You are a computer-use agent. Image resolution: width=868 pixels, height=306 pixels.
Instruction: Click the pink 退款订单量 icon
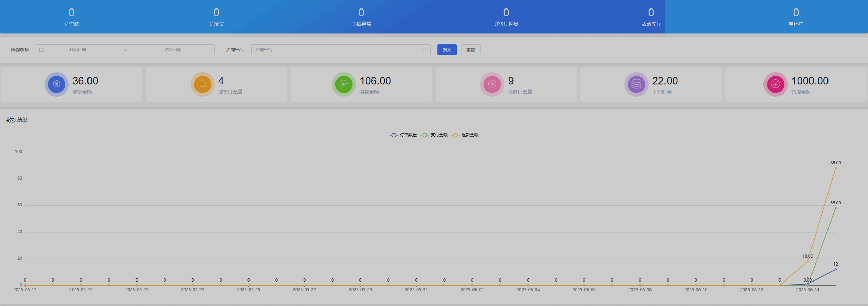[492, 84]
